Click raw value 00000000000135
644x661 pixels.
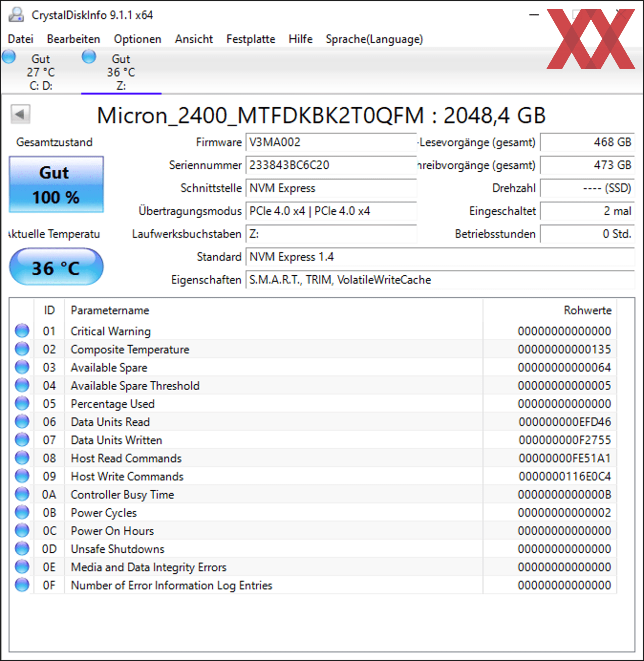pos(565,349)
